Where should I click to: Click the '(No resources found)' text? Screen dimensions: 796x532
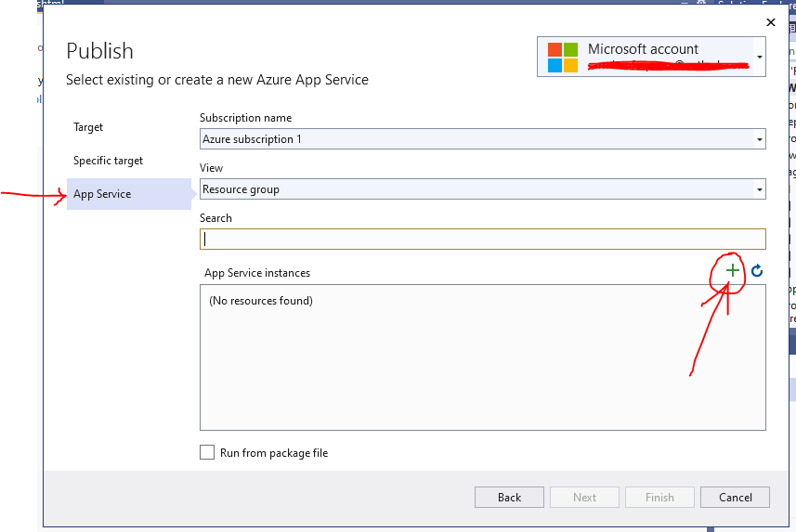261,301
